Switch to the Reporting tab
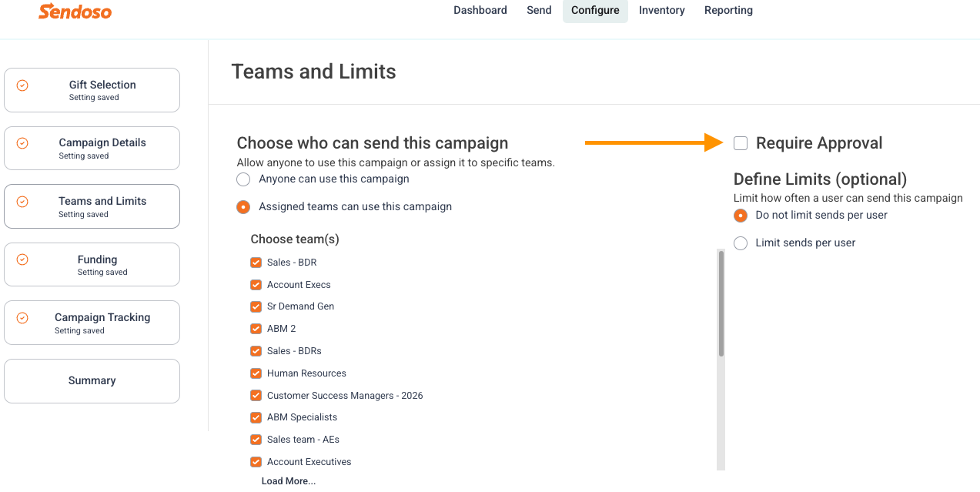 pyautogui.click(x=728, y=10)
